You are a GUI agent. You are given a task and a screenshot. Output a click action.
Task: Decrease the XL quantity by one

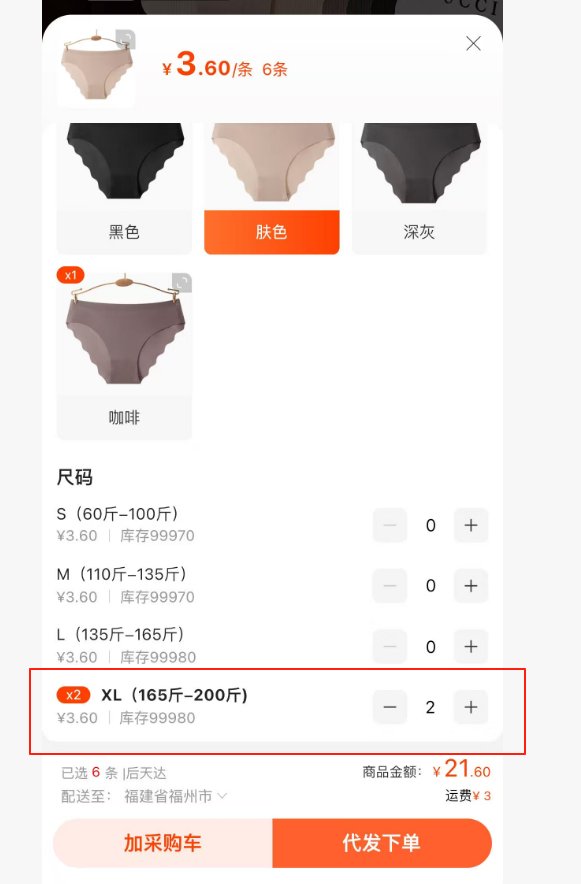coord(390,707)
